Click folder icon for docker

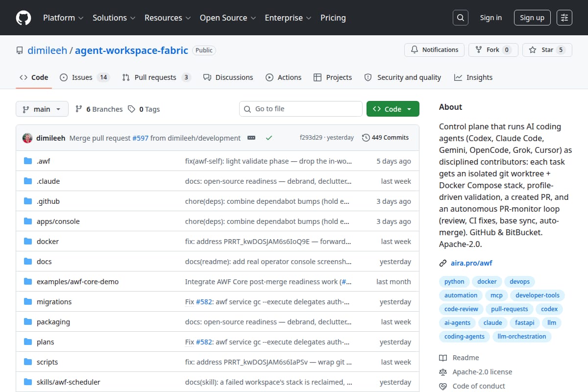click(x=28, y=242)
